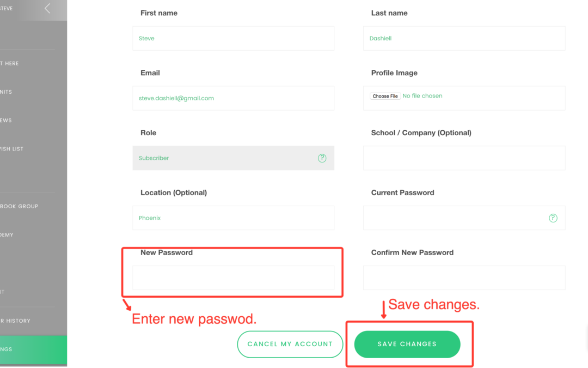Open the Book Group sidebar item
The height and width of the screenshot is (368, 588).
pos(19,207)
